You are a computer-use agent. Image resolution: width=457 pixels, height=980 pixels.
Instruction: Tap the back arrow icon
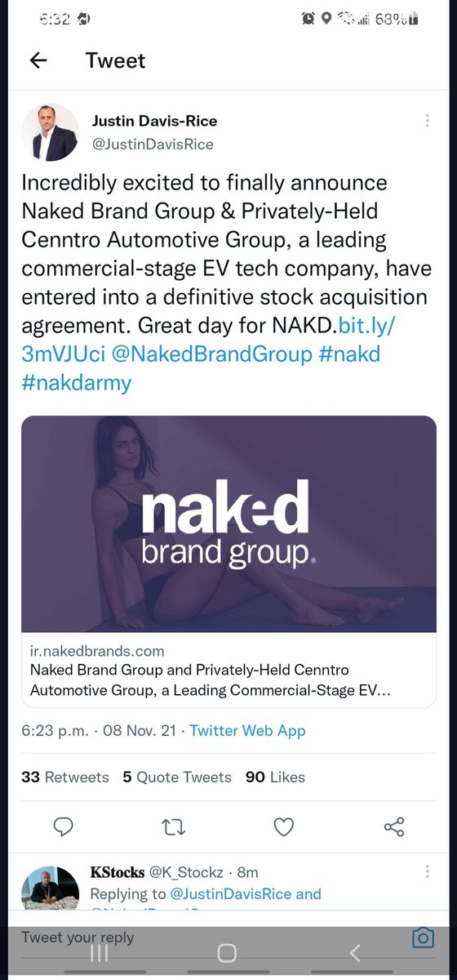[38, 60]
